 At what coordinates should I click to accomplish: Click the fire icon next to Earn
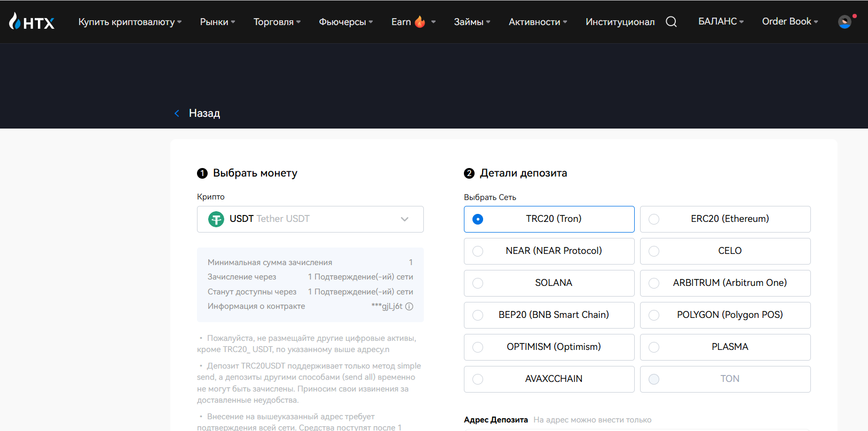tap(420, 21)
